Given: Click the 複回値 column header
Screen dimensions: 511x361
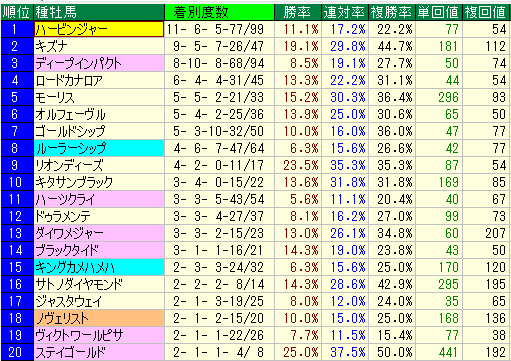Looking at the screenshot, I should click(486, 12).
